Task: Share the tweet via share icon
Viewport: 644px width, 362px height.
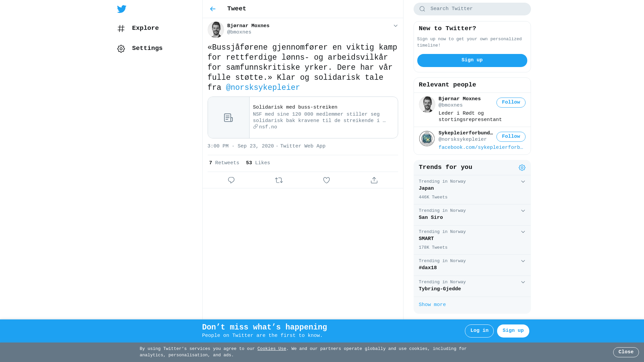Action: (x=374, y=180)
